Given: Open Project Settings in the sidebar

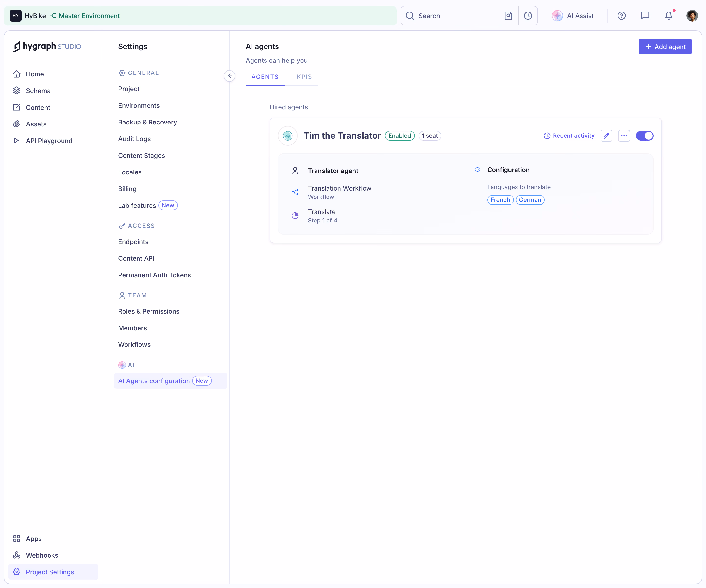Looking at the screenshot, I should click(53, 572).
